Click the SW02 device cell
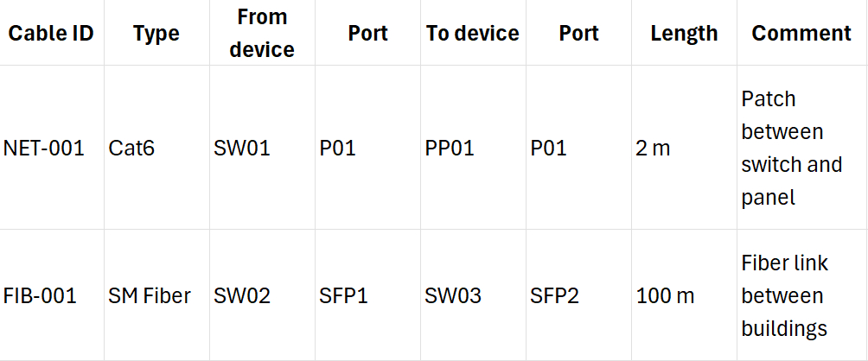This screenshot has width=868, height=361. pyautogui.click(x=242, y=296)
